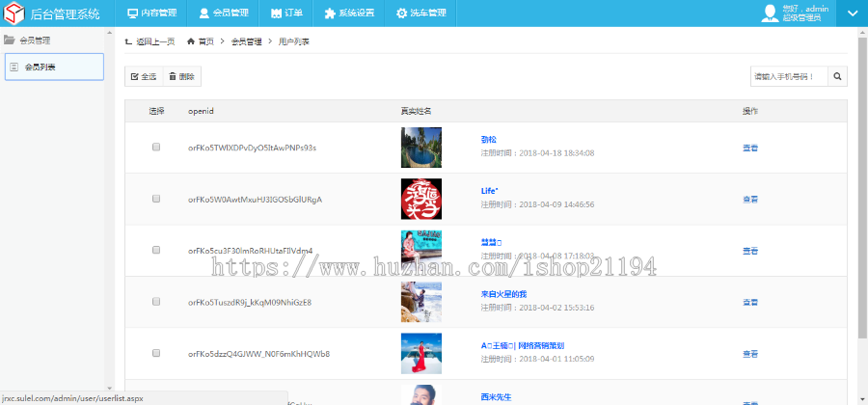
Task: Open the avatar thumbnail of 来自火星的我
Action: (x=421, y=302)
